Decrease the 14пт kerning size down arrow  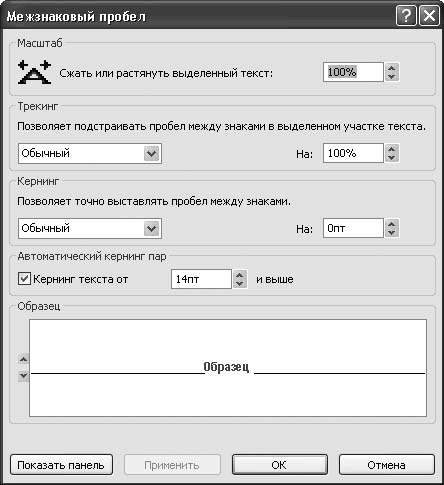coord(240,284)
